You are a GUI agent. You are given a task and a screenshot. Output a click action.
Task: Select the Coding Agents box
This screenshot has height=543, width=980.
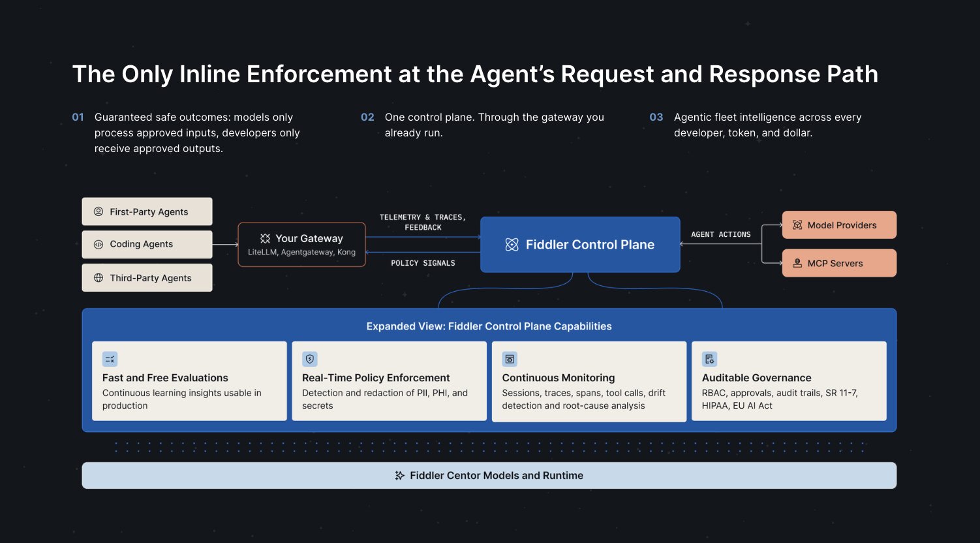147,244
